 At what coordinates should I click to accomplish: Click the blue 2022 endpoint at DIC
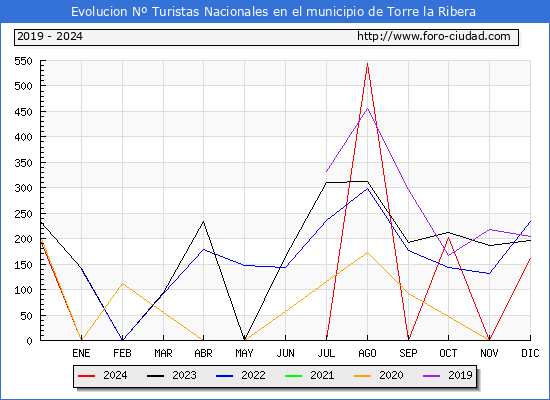[x=530, y=221]
